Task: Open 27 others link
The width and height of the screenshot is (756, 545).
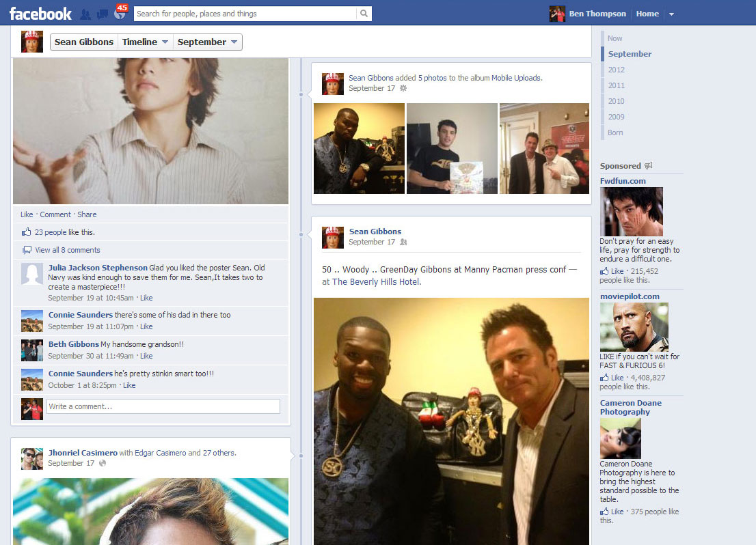Action: [x=219, y=453]
